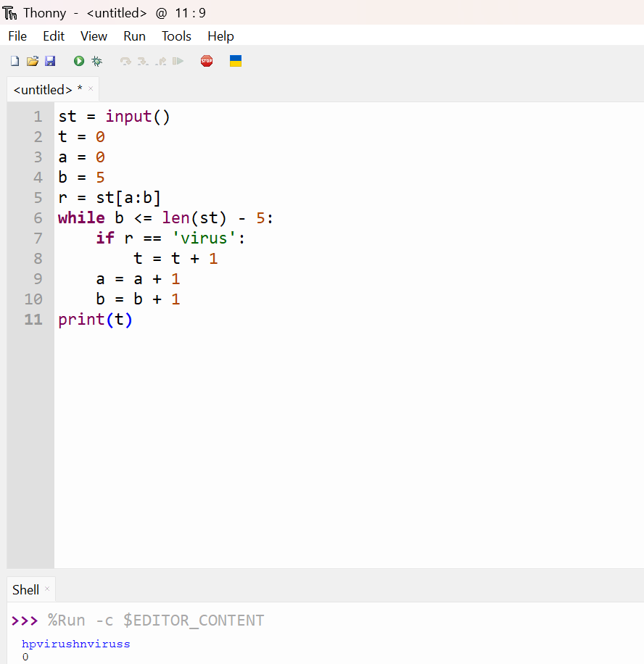
Task: Open the View menu
Action: [94, 36]
